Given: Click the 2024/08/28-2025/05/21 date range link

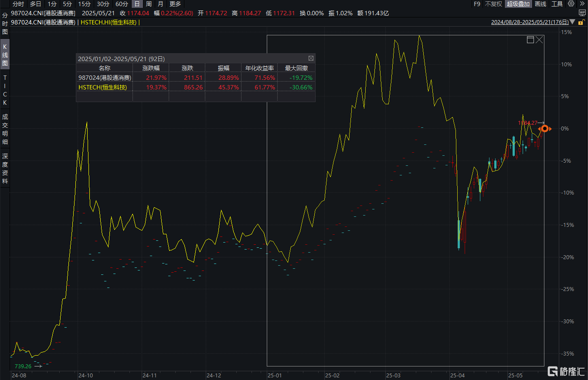Looking at the screenshot, I should 530,22.
